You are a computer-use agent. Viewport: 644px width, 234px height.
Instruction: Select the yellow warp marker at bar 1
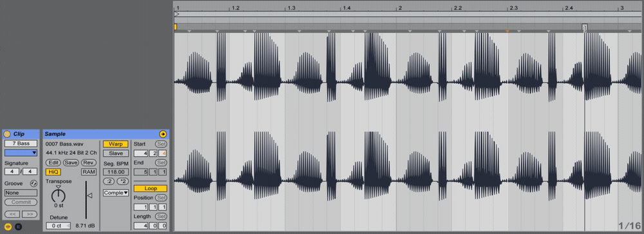(x=175, y=26)
